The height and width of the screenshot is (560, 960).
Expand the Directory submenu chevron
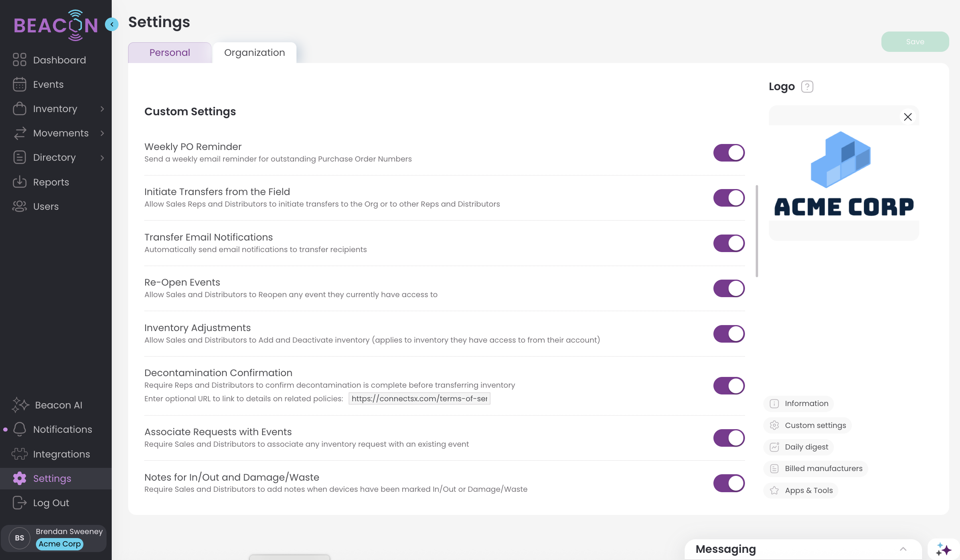pos(103,158)
